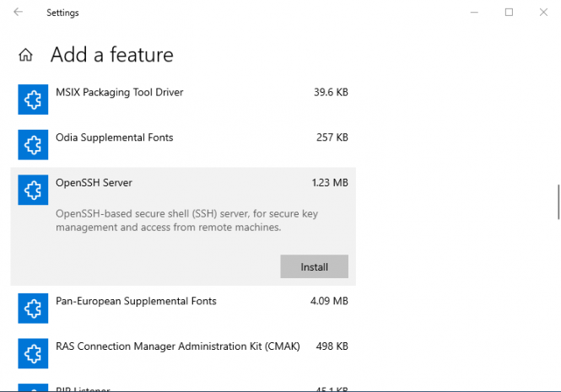The image size is (561, 392).
Task: Click the vertical scrollbar thumb
Action: coord(558,201)
